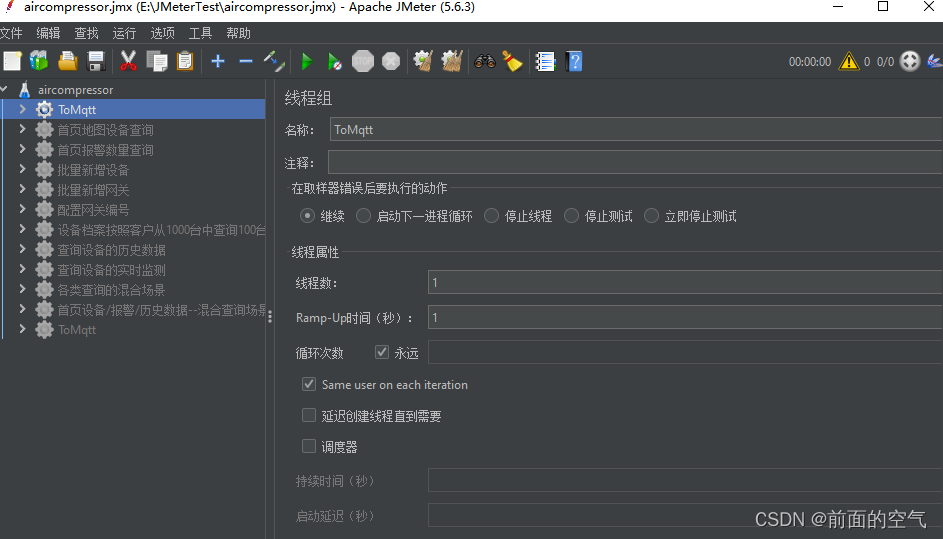Viewport: 943px width, 539px height.
Task: Click the Cut scissors icon
Action: (128, 61)
